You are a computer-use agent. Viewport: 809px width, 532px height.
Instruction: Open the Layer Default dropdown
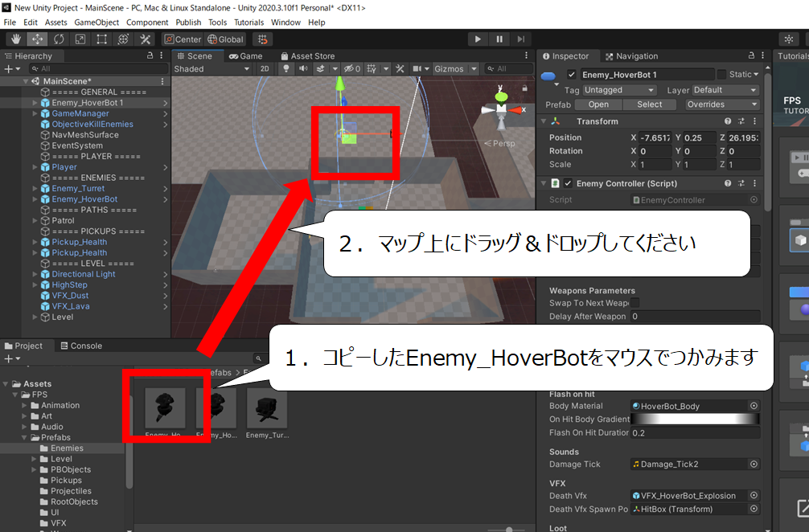coord(725,90)
